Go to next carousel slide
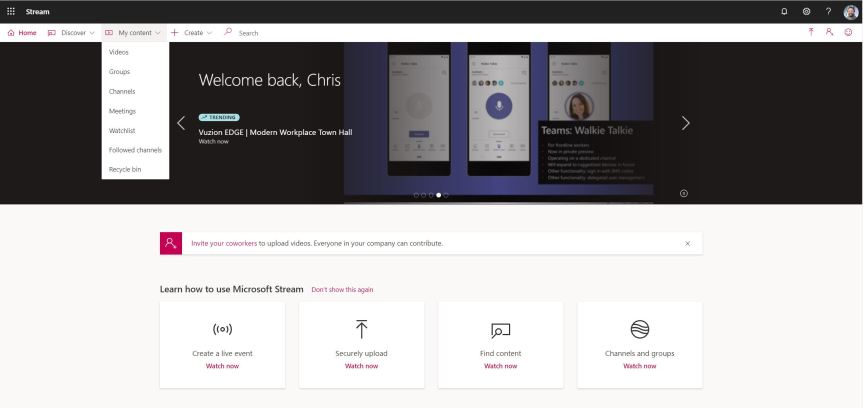Viewport: 863px width, 408px height. [x=685, y=123]
